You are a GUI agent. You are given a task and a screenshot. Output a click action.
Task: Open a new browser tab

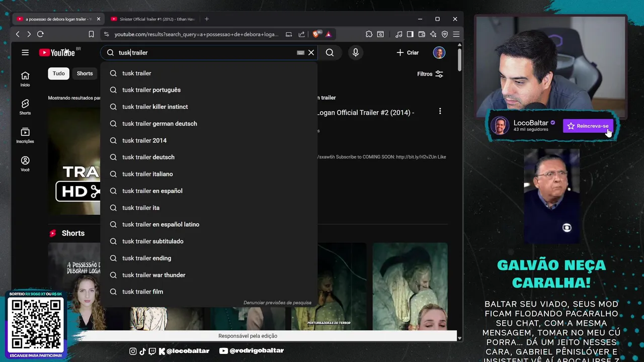click(x=207, y=19)
